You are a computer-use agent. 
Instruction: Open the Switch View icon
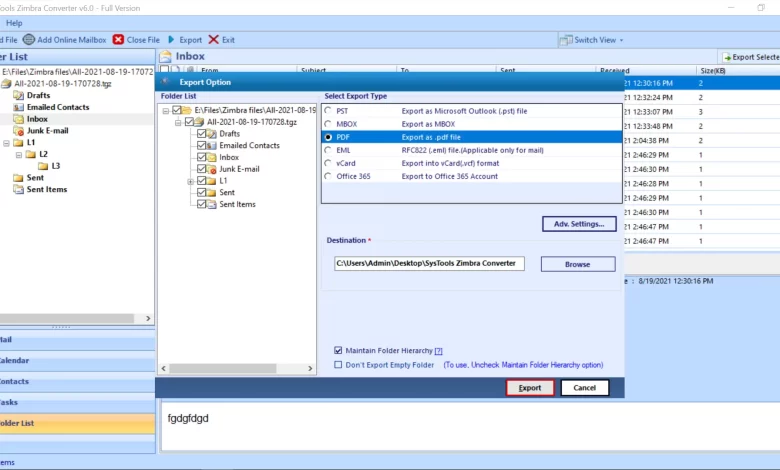[x=566, y=40]
